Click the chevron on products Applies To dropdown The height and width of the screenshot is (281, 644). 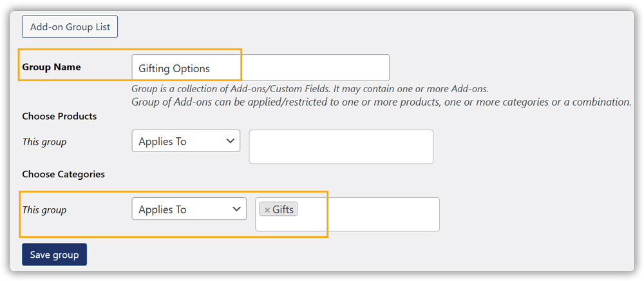[x=230, y=141]
